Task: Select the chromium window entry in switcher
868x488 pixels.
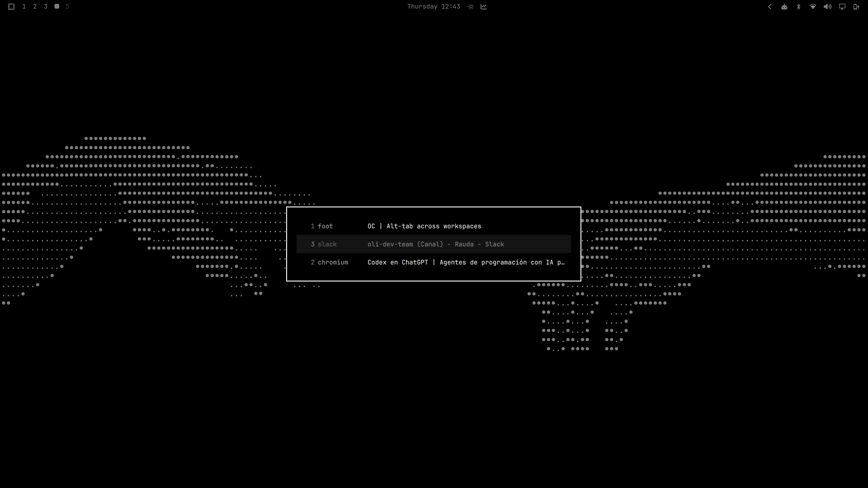Action: [x=434, y=262]
